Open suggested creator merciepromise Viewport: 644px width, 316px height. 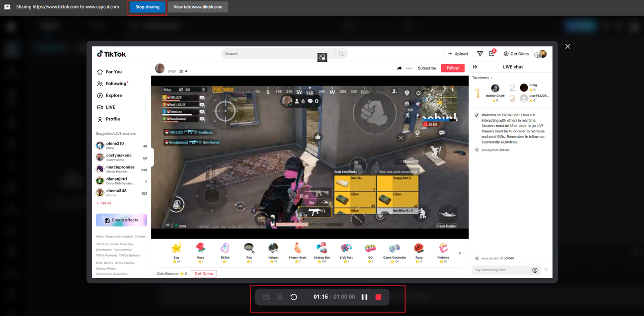[122, 169]
